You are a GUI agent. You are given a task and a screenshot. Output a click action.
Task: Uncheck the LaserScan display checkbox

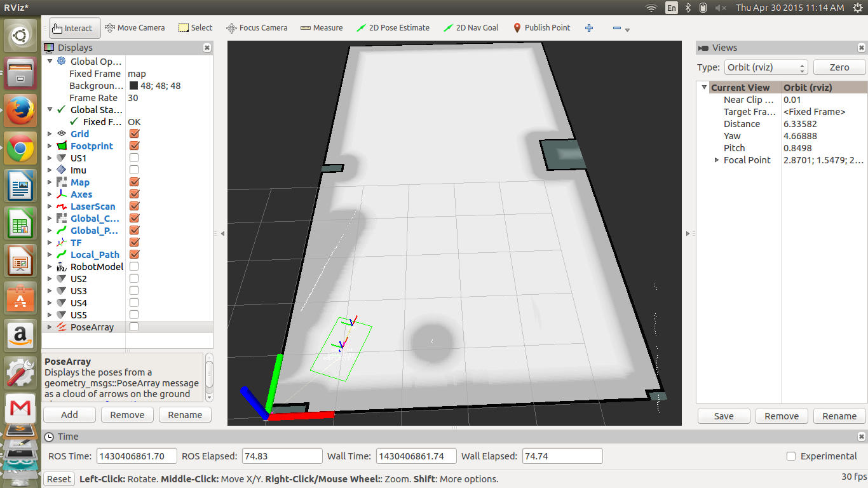134,207
